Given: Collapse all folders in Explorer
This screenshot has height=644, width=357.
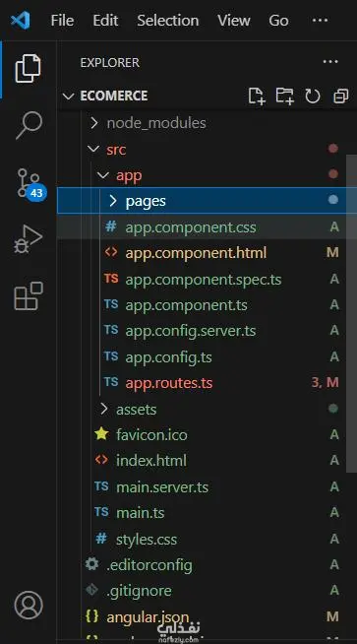Looking at the screenshot, I should pos(341,97).
